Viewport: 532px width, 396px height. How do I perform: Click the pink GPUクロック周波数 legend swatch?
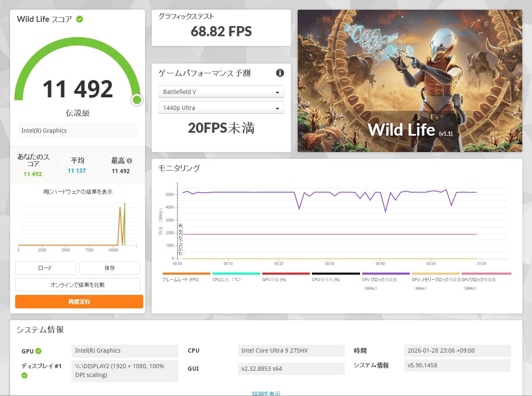pyautogui.click(x=486, y=274)
